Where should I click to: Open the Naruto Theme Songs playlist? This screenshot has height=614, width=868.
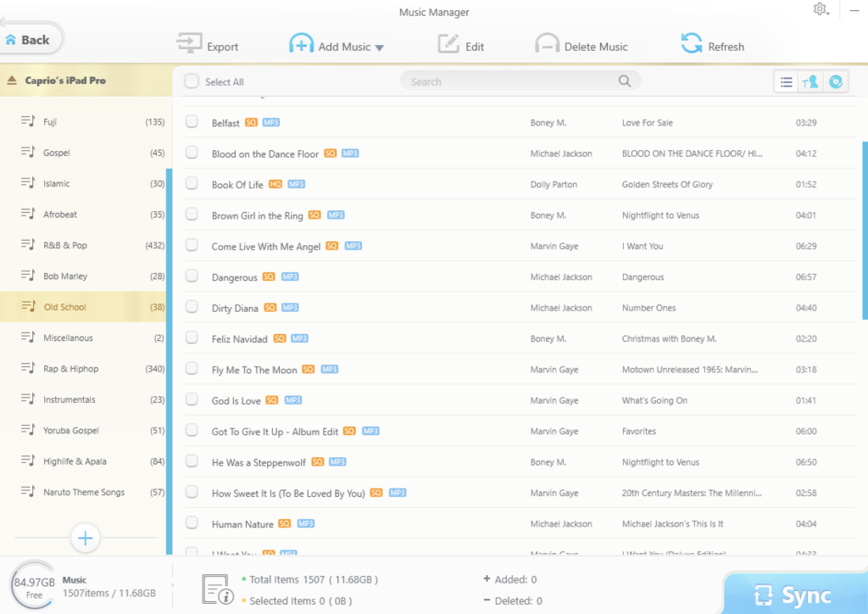pos(83,492)
